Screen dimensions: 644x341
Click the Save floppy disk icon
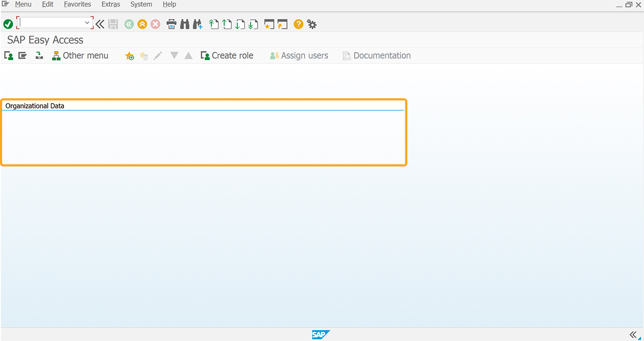113,24
